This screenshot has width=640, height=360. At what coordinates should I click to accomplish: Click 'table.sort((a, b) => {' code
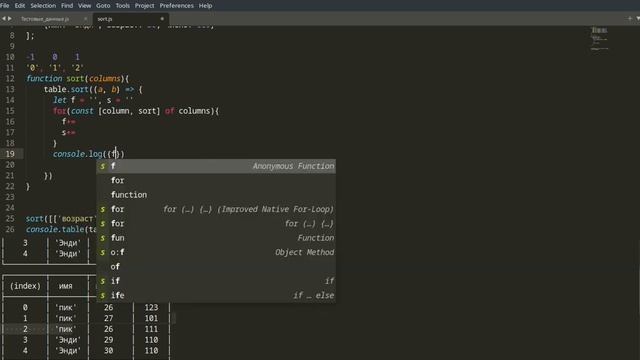(93, 89)
